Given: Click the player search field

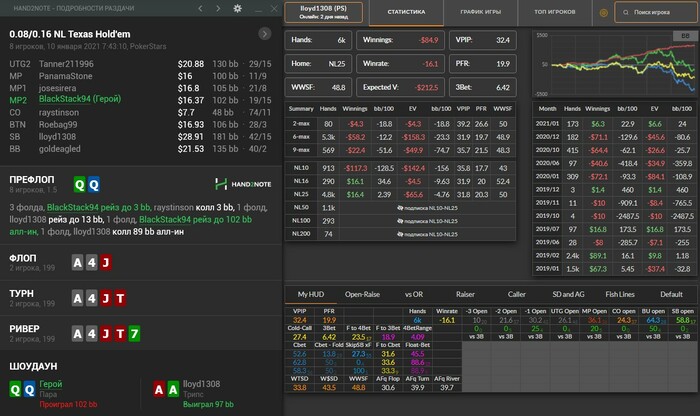Looking at the screenshot, I should click(x=656, y=12).
